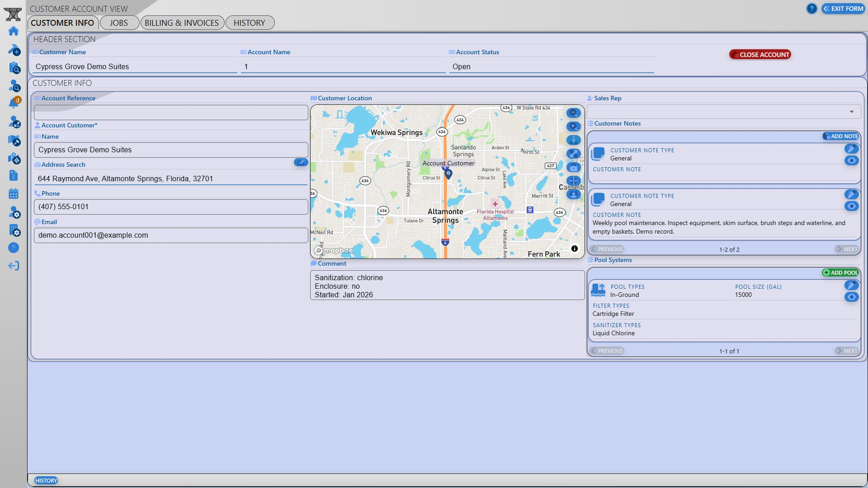Image resolution: width=868 pixels, height=488 pixels.
Task: Click the Account Status field showing Open
Action: point(552,67)
